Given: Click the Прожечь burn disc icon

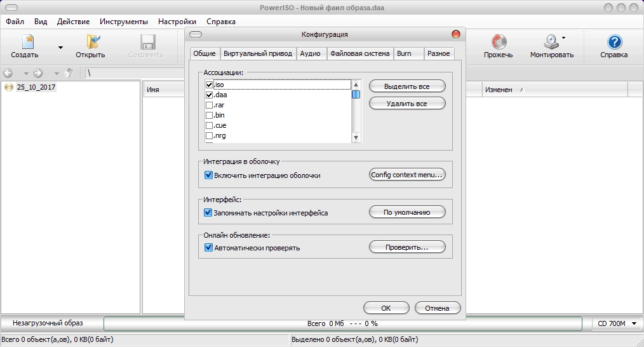Looking at the screenshot, I should (499, 41).
